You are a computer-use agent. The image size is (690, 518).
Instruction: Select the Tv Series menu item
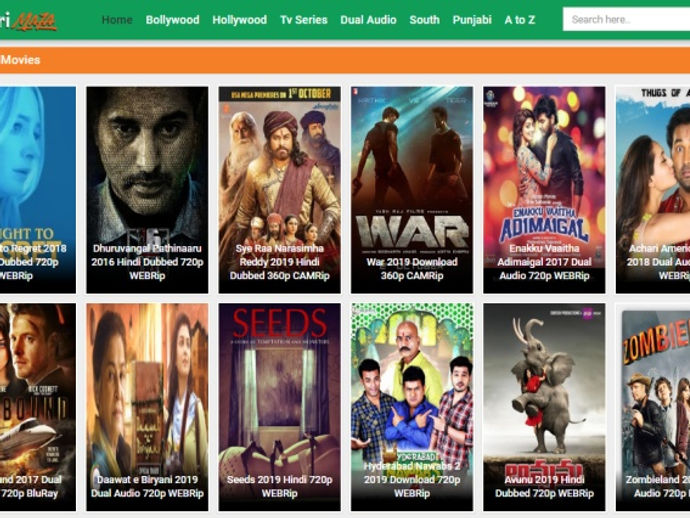[304, 20]
